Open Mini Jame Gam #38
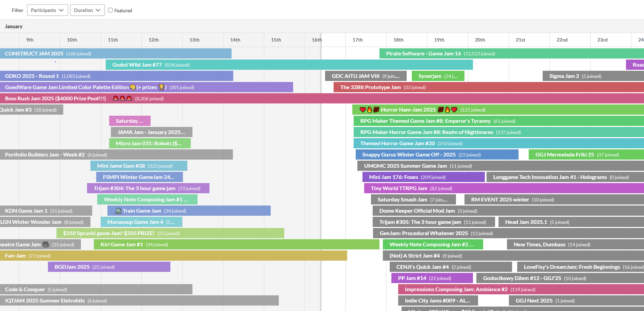 (x=139, y=166)
